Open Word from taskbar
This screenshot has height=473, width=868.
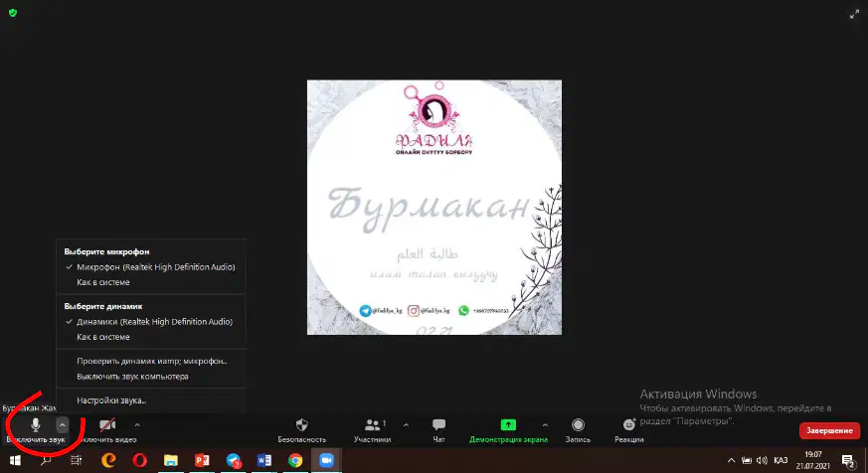coord(264,460)
